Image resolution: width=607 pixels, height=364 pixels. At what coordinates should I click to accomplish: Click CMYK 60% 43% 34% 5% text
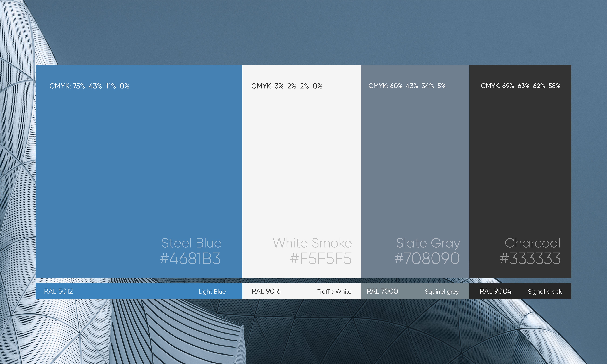point(407,86)
